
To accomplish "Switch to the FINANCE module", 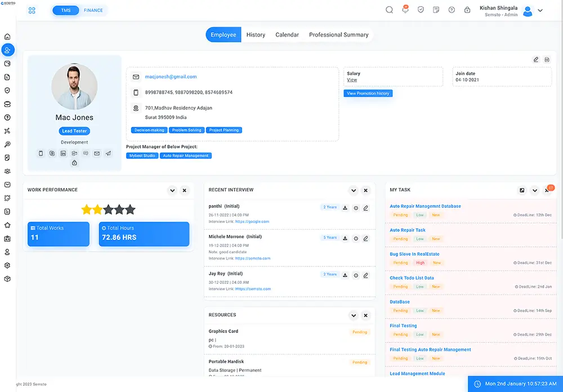I will click(x=93, y=11).
